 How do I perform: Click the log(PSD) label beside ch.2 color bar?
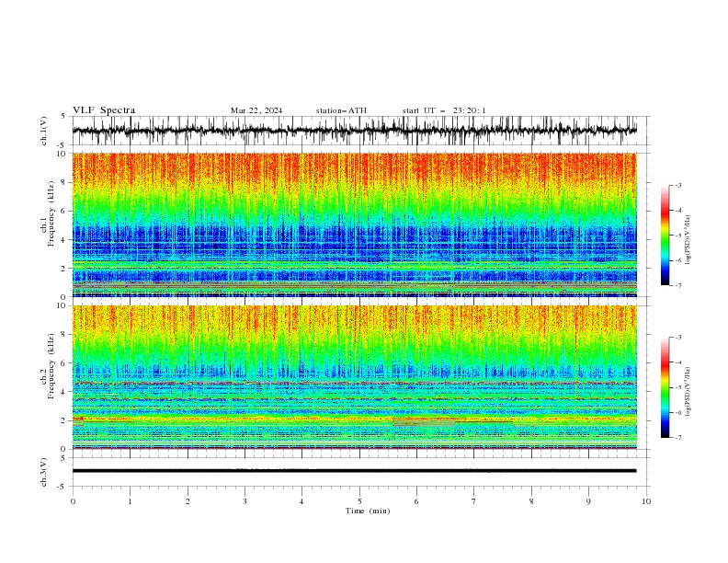coord(688,391)
